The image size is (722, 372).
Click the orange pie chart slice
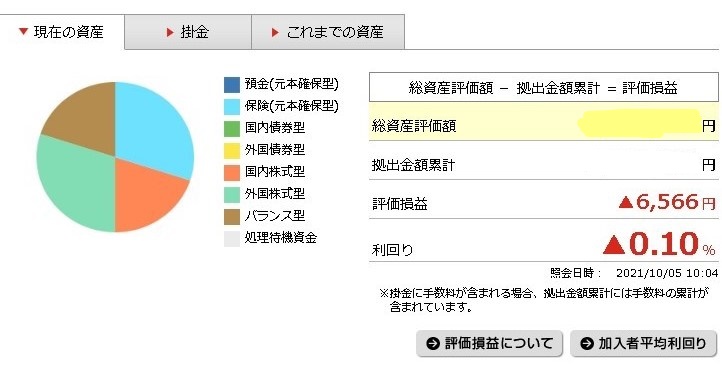click(x=145, y=196)
